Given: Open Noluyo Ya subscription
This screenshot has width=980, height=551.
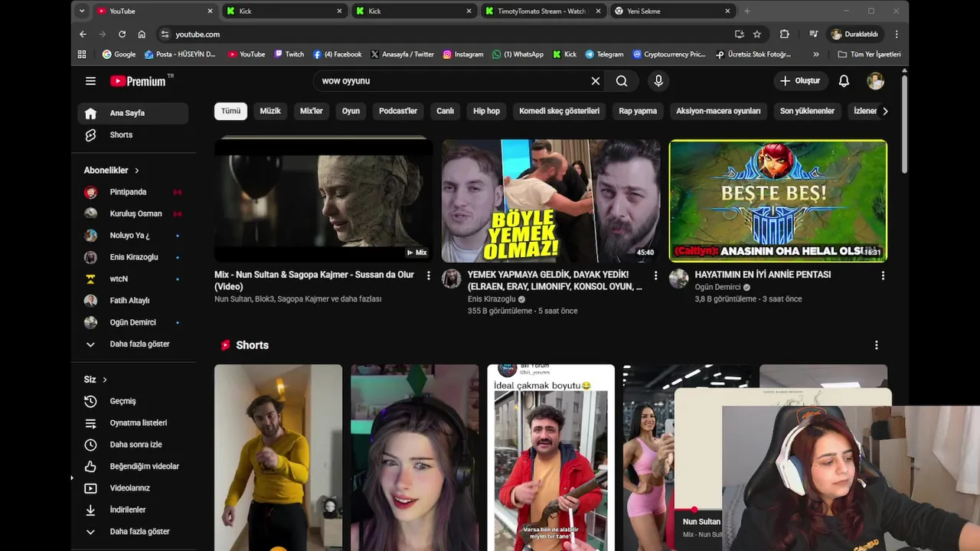Looking at the screenshot, I should [133, 236].
